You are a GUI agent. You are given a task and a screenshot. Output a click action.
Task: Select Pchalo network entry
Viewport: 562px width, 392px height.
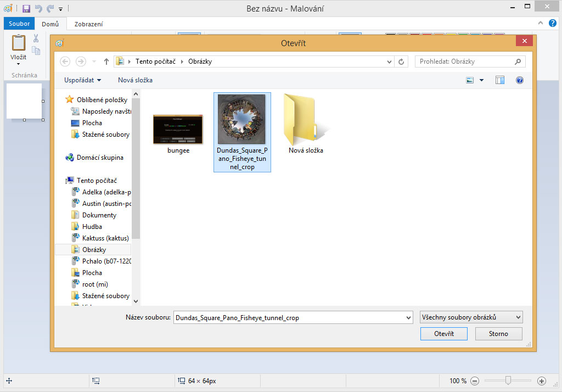[101, 261]
